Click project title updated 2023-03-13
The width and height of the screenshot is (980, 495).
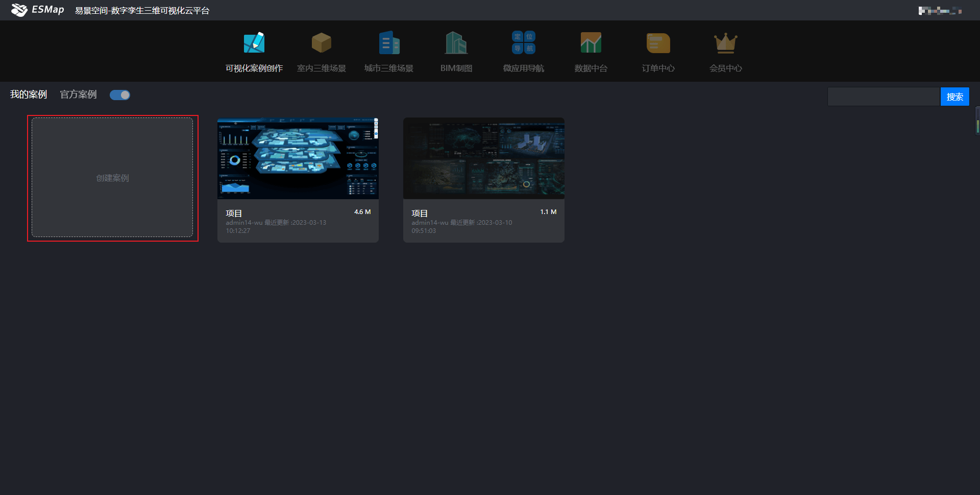(234, 213)
